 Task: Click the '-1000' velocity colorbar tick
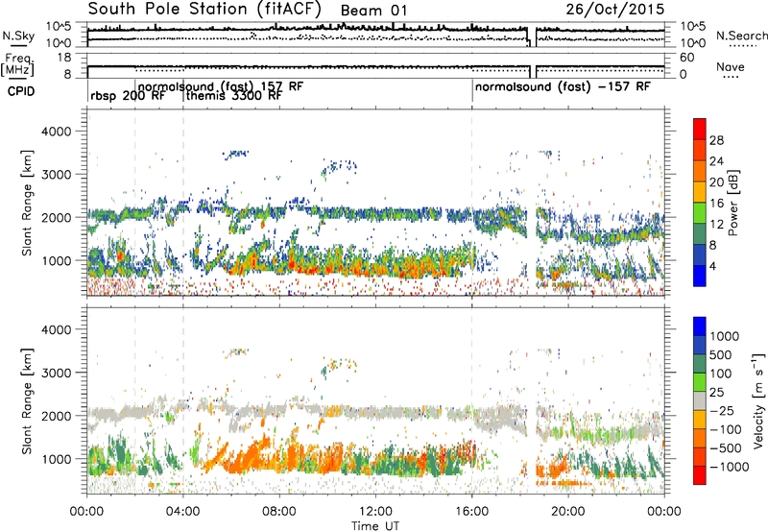point(730,467)
